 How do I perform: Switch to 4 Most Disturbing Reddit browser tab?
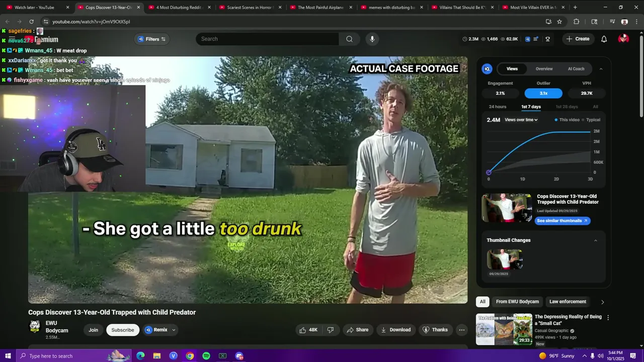(180, 8)
